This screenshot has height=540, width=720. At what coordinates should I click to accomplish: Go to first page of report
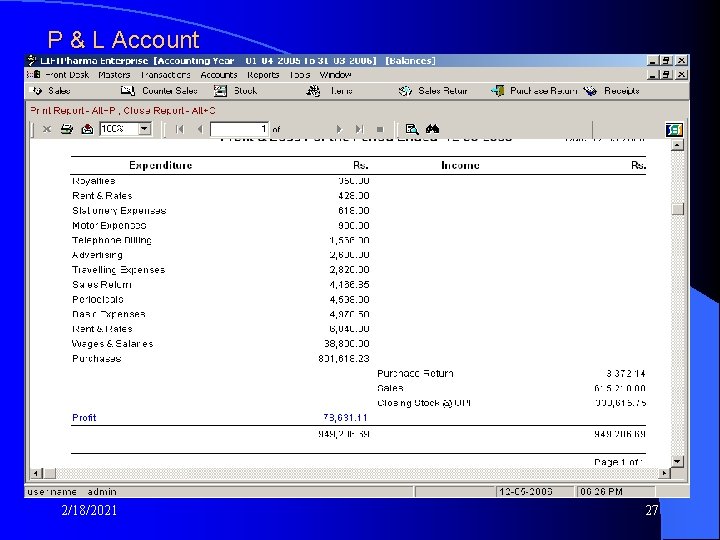tap(180, 129)
